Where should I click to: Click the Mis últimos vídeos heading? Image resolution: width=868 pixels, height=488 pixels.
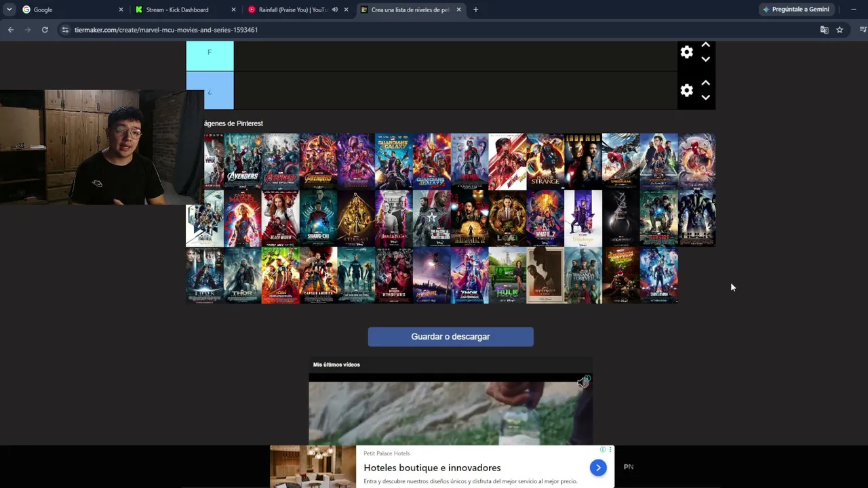pyautogui.click(x=336, y=365)
